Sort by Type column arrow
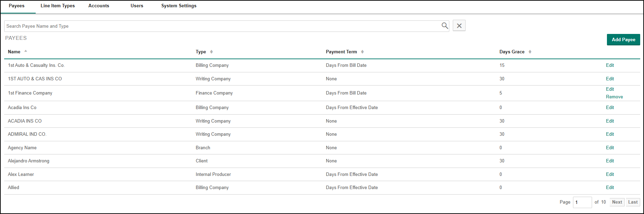 pos(211,52)
